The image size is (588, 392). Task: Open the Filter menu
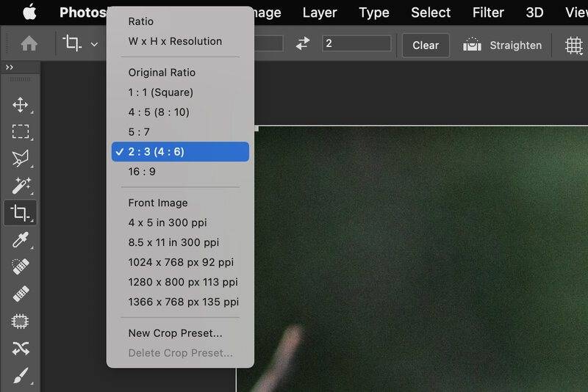(488, 12)
